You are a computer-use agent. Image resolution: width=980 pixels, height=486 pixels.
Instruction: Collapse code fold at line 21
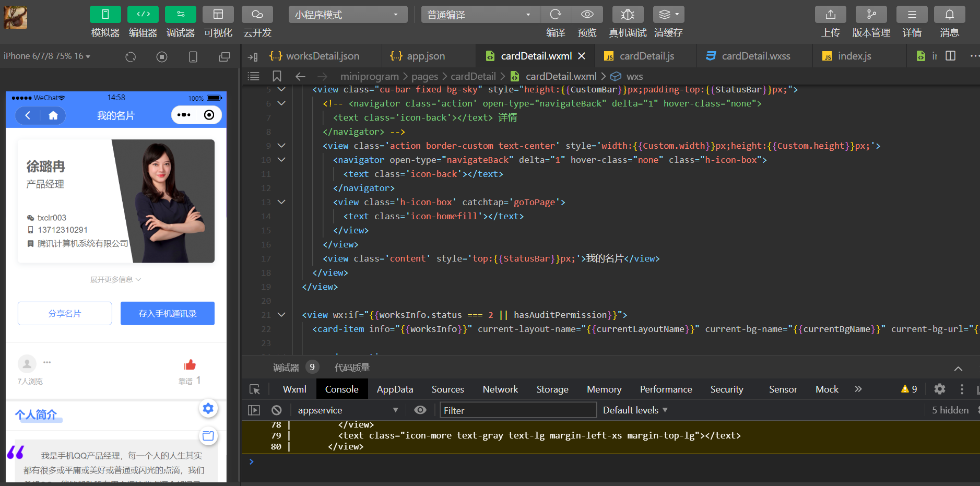click(281, 315)
